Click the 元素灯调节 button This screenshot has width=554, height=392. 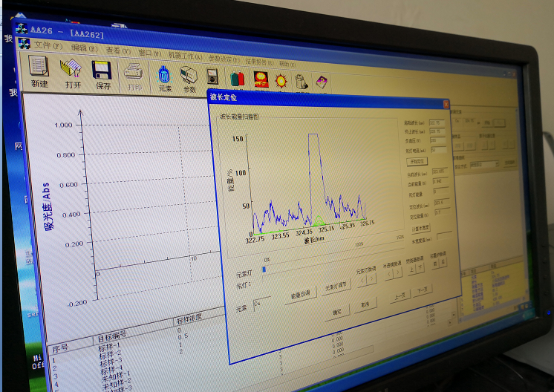click(336, 287)
